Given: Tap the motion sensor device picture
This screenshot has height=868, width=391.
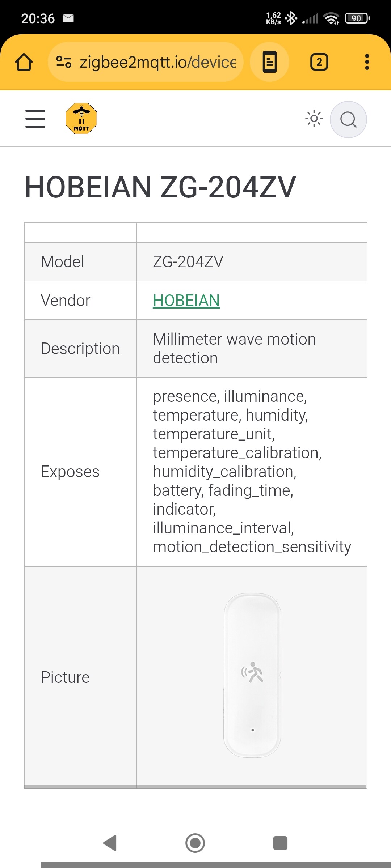Looking at the screenshot, I should pos(252,675).
